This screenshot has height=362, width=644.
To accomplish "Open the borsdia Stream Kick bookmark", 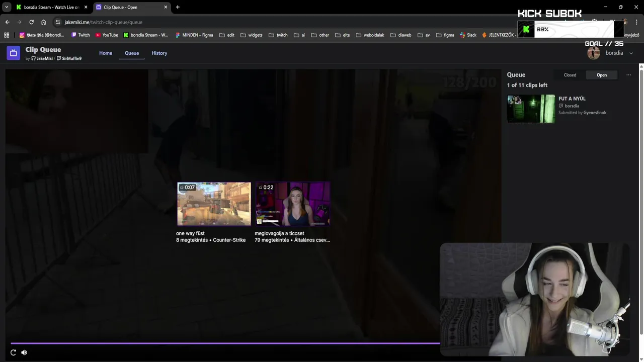I will (x=146, y=35).
